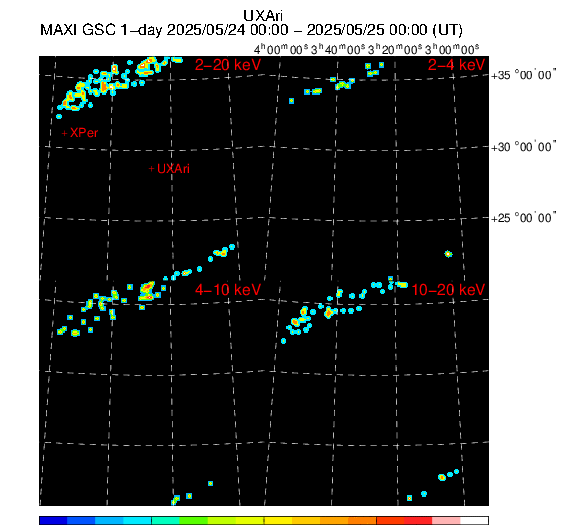Click the 4h00m00s right ascension label
570x526 pixels.
pyautogui.click(x=281, y=49)
